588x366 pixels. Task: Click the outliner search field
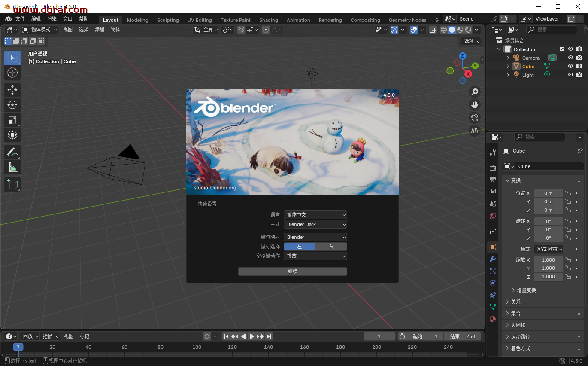click(x=552, y=30)
